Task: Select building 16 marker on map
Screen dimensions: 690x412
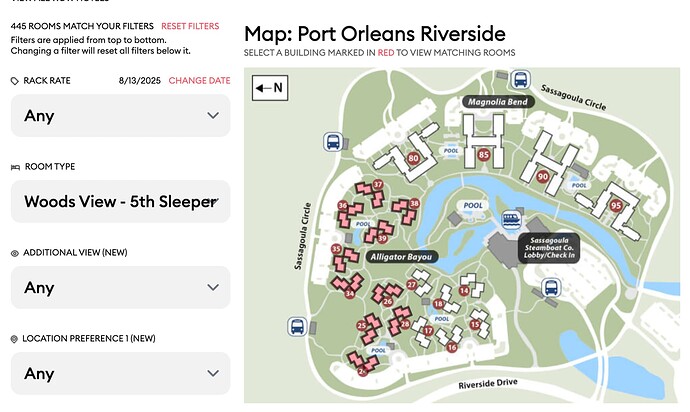Action: [451, 347]
